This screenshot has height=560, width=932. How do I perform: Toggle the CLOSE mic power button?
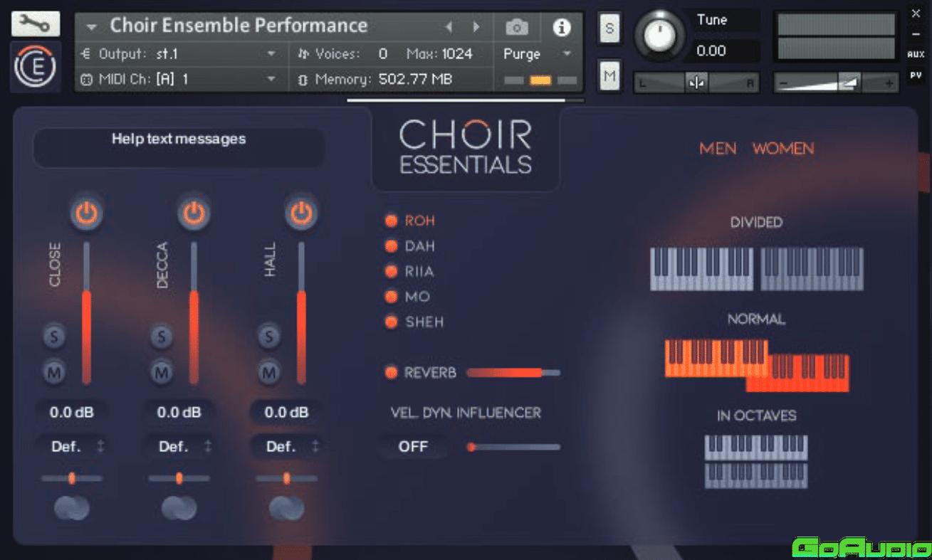click(x=86, y=212)
